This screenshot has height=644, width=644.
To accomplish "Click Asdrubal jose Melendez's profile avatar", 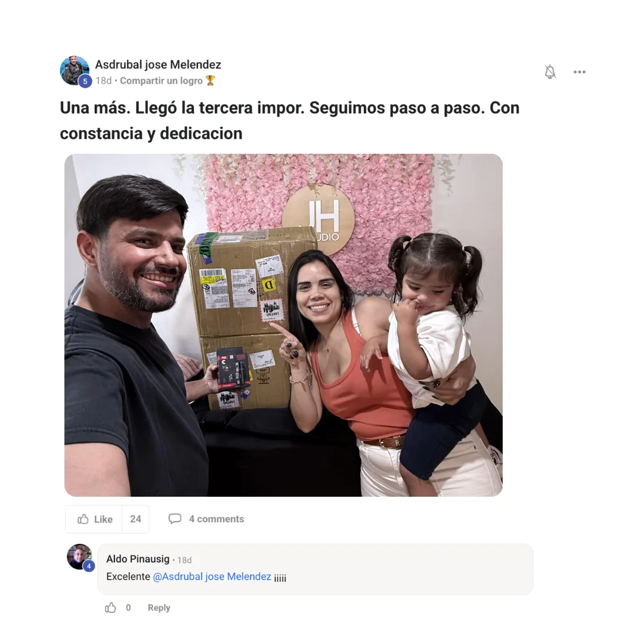I will click(75, 70).
